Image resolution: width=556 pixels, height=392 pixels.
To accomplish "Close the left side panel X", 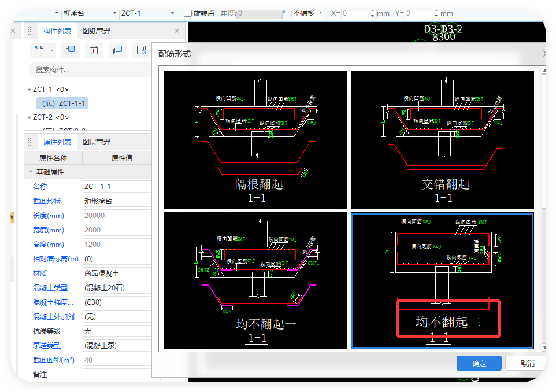I will click(13, 31).
